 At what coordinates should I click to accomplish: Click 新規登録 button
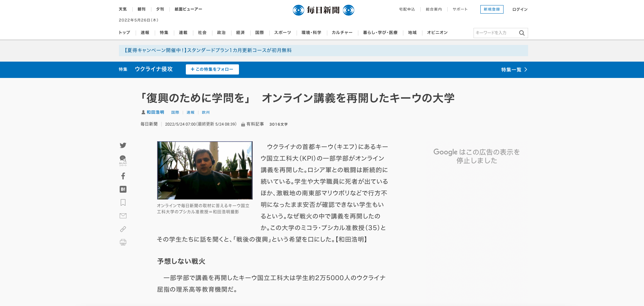point(492,10)
